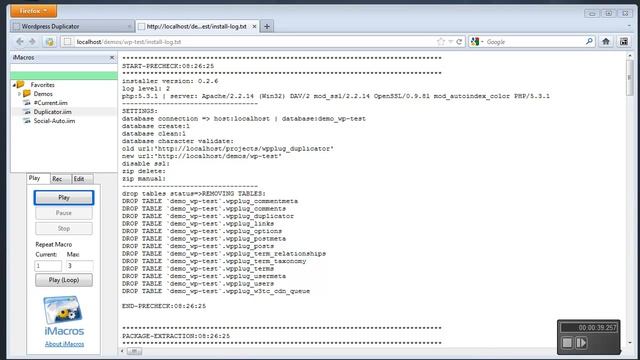
Task: Close the iMacros sidebar panel
Action: [x=112, y=58]
